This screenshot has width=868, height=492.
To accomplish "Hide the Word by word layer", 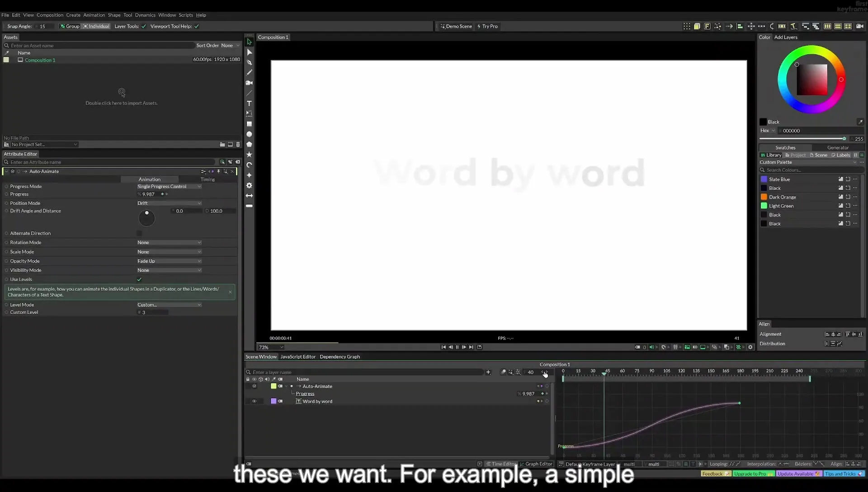I will click(254, 401).
